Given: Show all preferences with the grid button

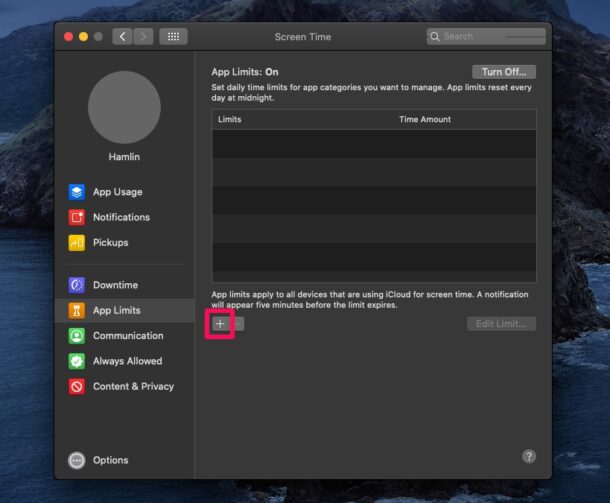Looking at the screenshot, I should pyautogui.click(x=173, y=37).
